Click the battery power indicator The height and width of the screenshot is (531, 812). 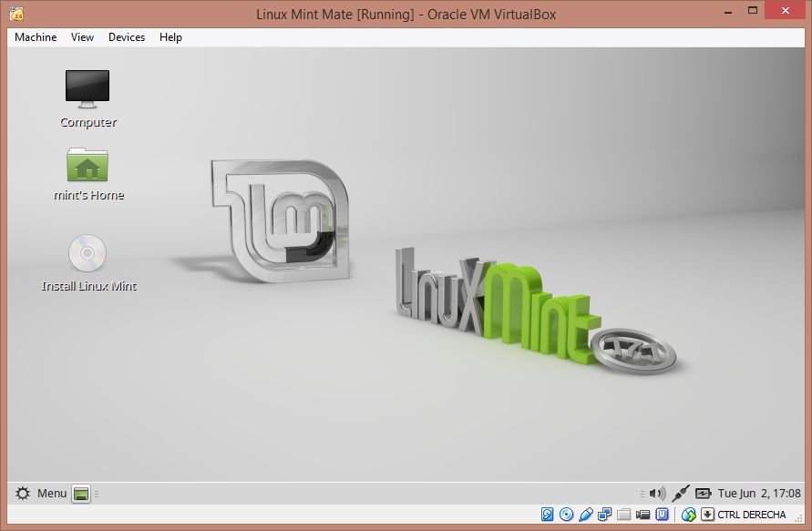pyautogui.click(x=703, y=494)
